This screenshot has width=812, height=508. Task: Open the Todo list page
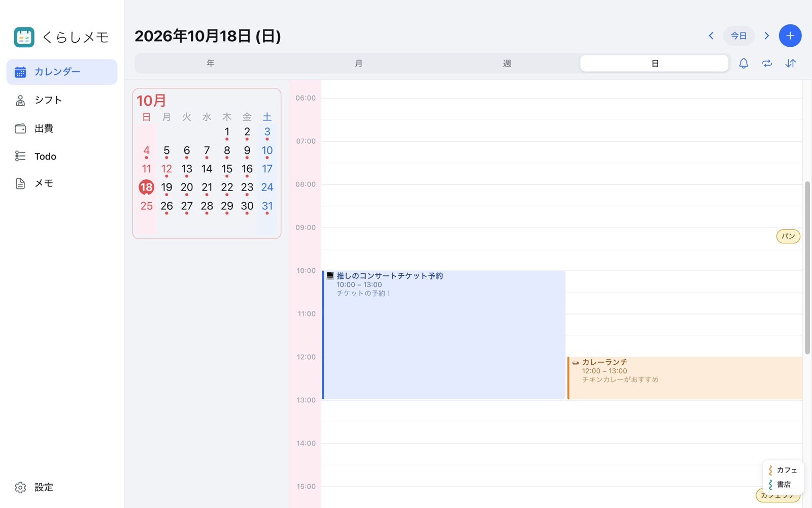point(62,156)
